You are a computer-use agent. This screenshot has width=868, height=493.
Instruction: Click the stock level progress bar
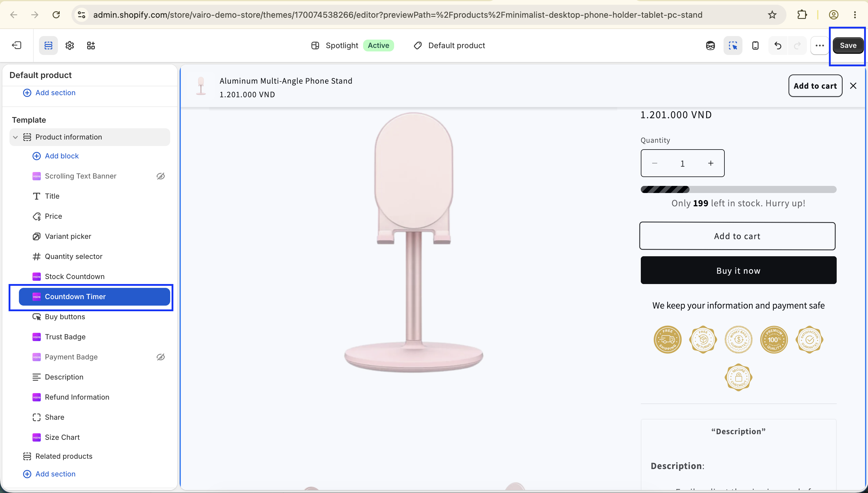point(738,189)
